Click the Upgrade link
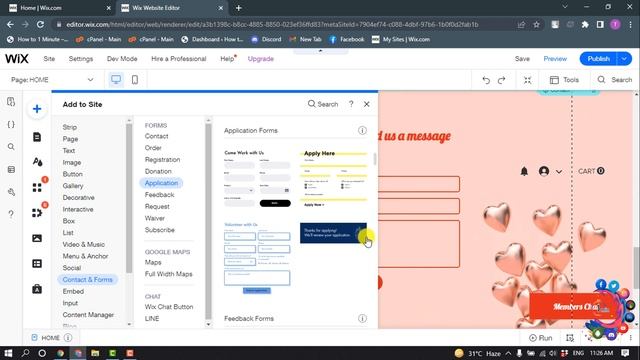Viewport: 640px width, 360px height. click(x=261, y=59)
